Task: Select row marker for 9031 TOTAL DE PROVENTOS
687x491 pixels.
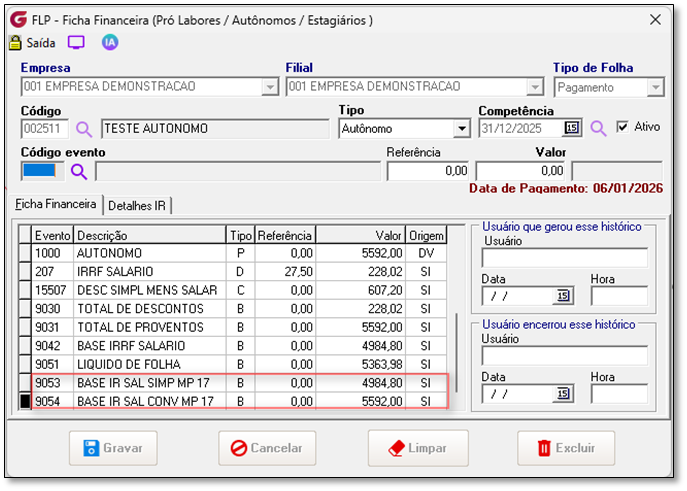Action: tap(25, 327)
